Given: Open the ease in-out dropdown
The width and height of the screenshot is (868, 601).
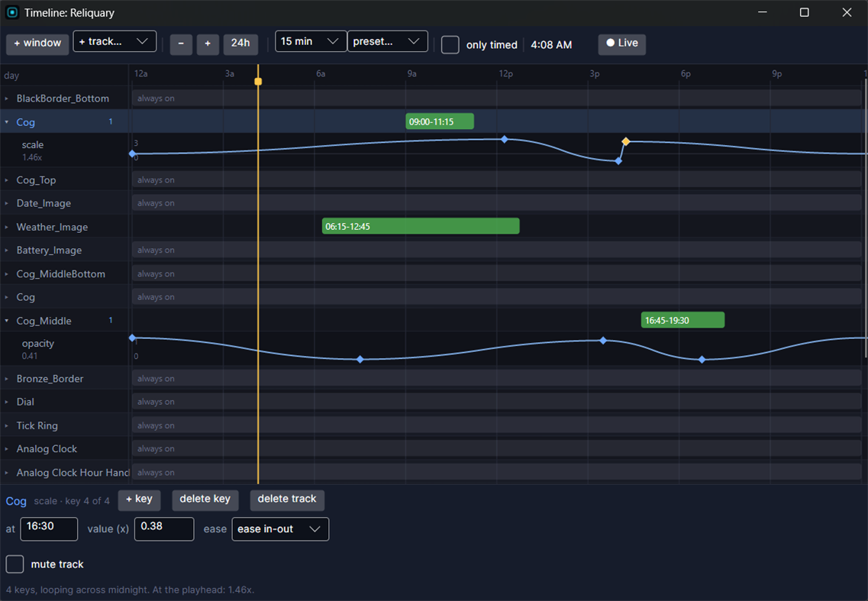Looking at the screenshot, I should point(280,529).
